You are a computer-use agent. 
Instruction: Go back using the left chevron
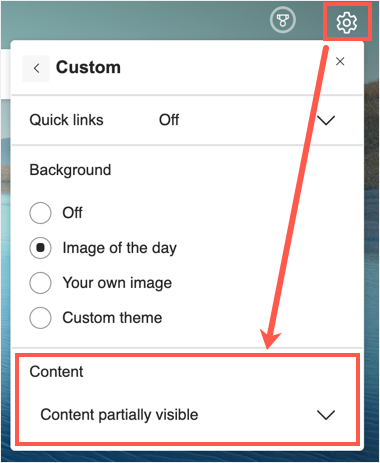pyautogui.click(x=36, y=68)
